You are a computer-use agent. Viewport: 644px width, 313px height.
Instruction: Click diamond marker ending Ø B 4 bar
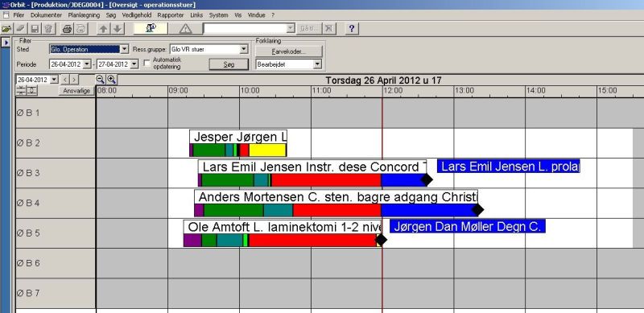click(477, 210)
